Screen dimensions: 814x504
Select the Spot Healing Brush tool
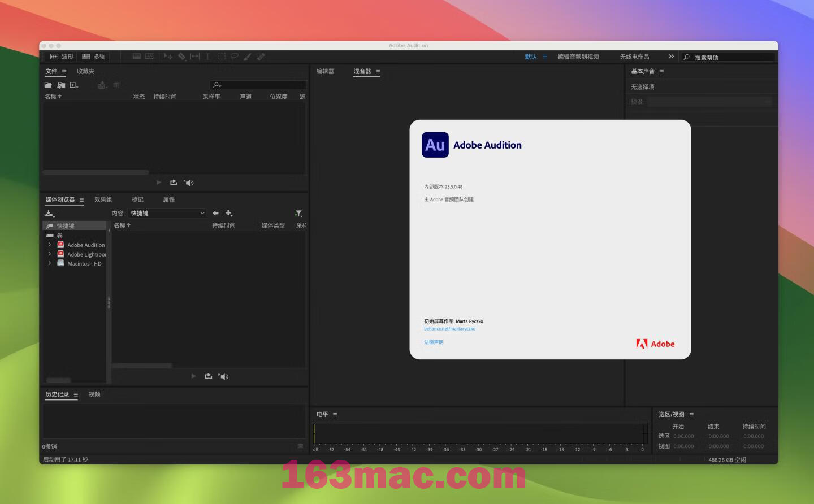click(261, 57)
